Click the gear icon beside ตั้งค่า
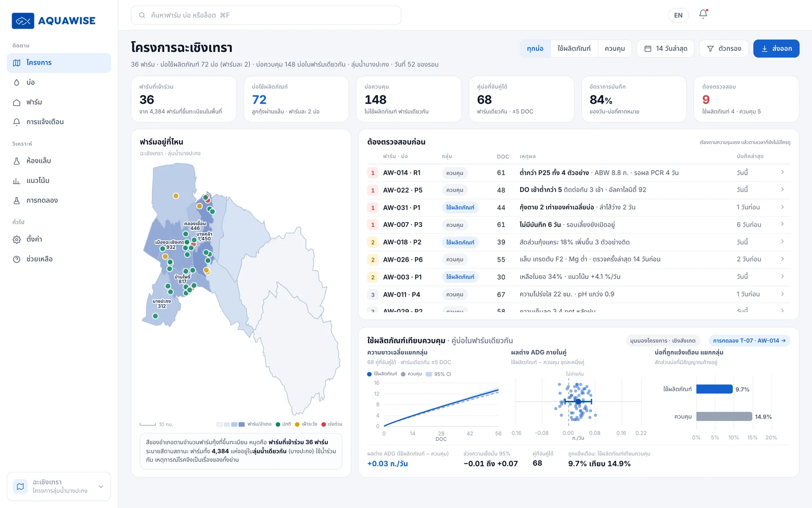The height and width of the screenshot is (508, 812). click(x=17, y=239)
